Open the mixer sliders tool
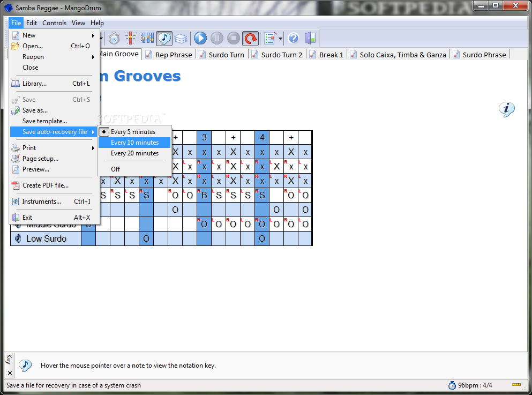 click(x=130, y=39)
